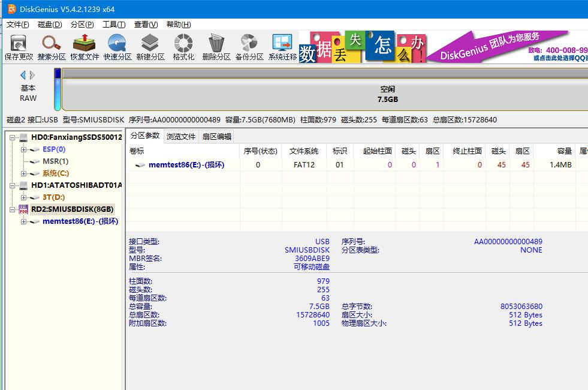Collapse the HD0:FanxiangSSDS50012 disk node

(13, 137)
